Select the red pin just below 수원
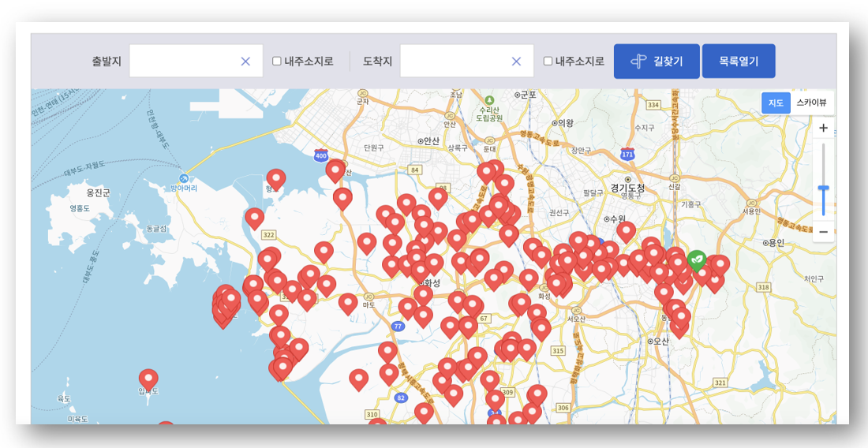 pos(626,232)
